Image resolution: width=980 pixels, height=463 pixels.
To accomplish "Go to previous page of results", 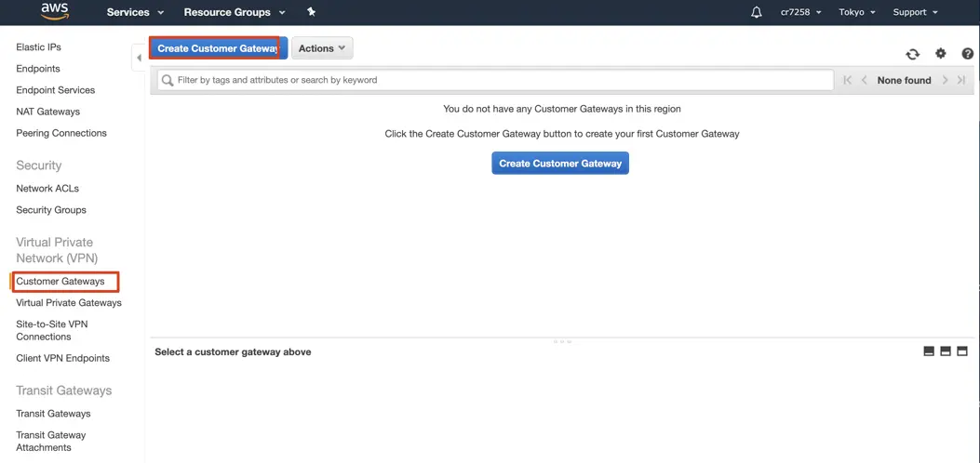I will 865,80.
